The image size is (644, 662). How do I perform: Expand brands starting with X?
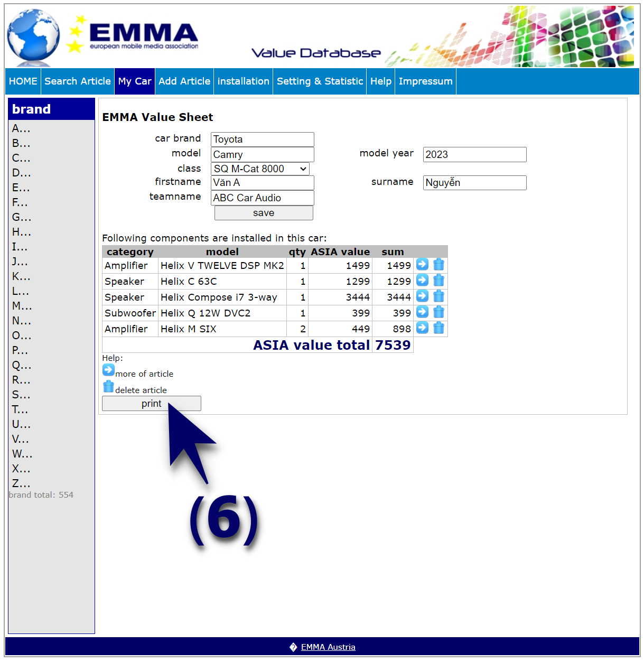(x=21, y=469)
